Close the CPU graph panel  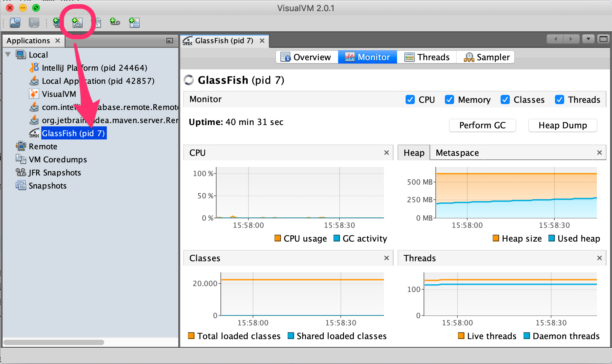click(387, 153)
